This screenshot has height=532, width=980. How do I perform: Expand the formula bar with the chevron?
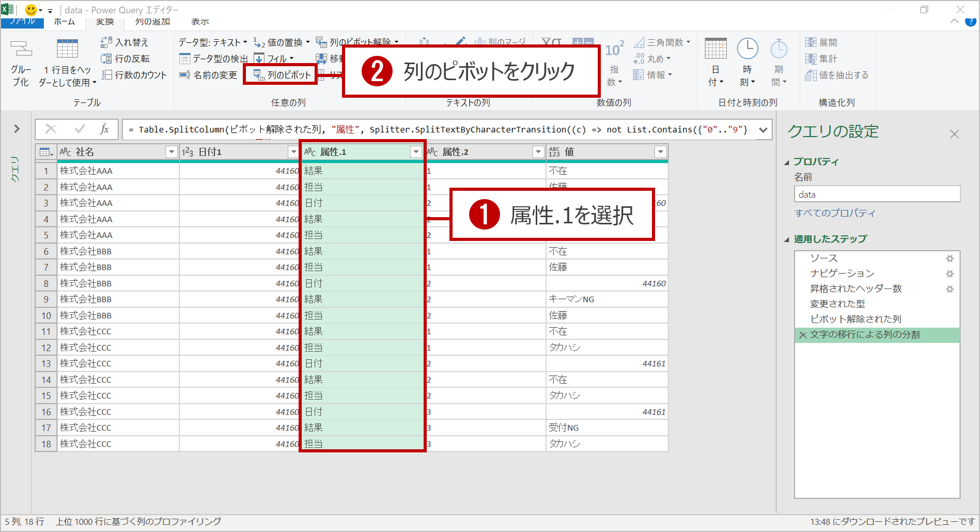point(764,129)
